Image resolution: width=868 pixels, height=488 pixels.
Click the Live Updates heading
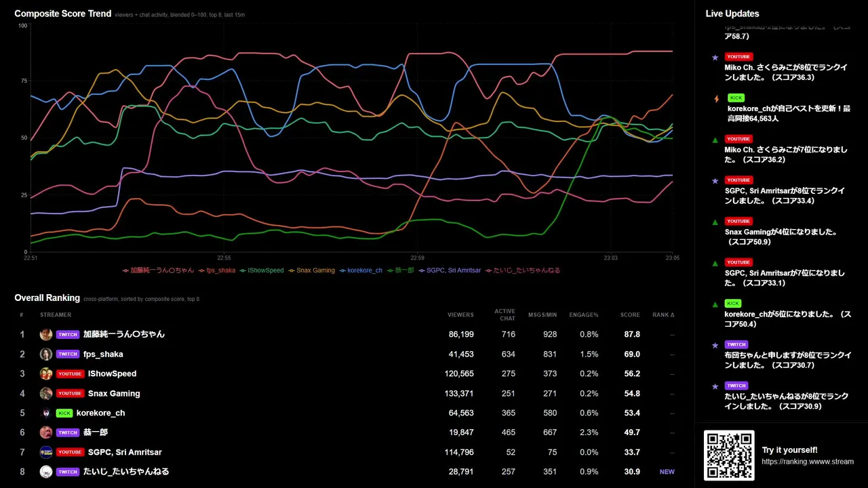point(732,14)
